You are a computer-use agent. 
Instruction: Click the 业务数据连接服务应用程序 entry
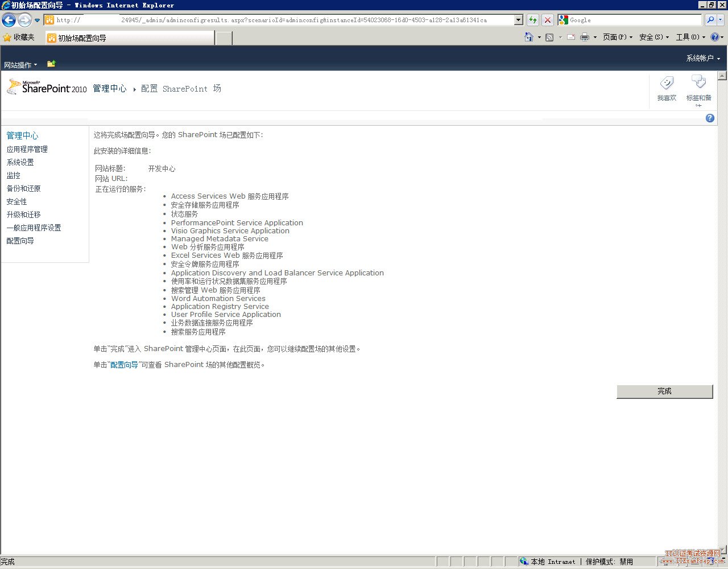click(x=212, y=323)
